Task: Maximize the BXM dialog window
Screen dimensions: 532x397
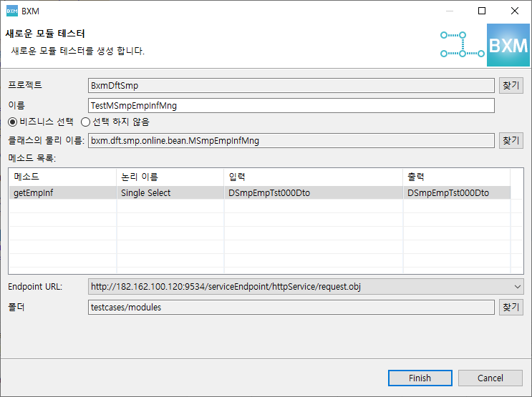Action: 482,11
